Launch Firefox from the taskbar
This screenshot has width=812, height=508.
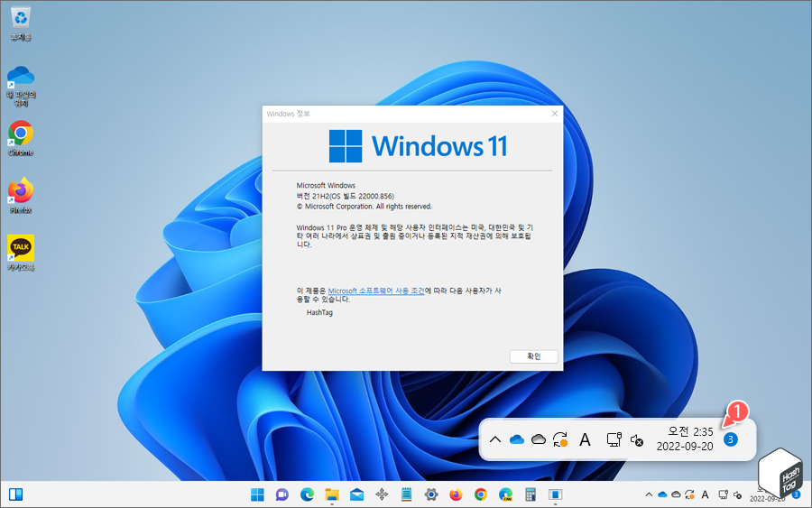(456, 494)
